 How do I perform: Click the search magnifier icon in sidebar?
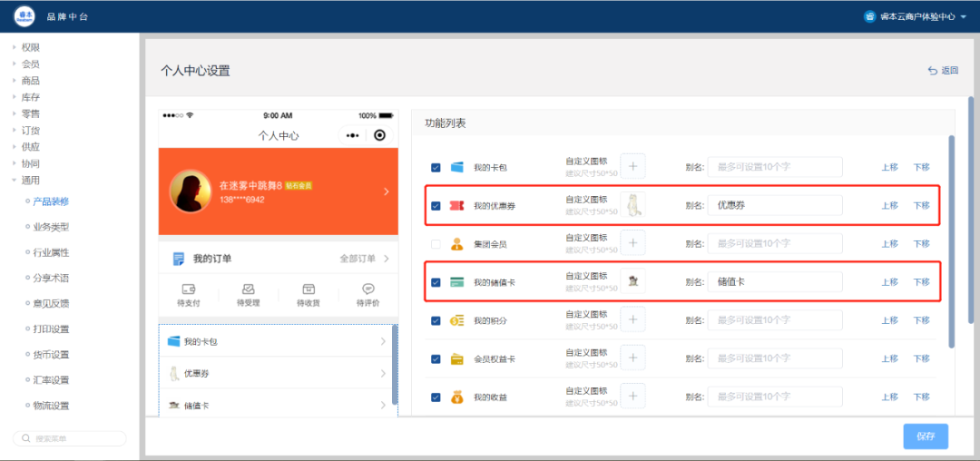coord(26,438)
